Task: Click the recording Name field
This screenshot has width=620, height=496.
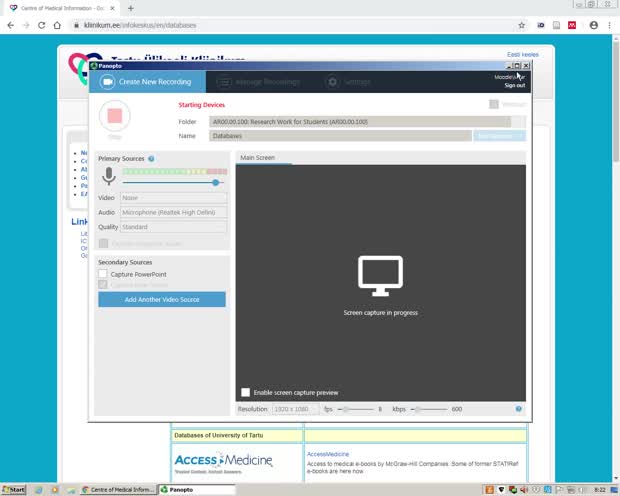Action: [x=340, y=135]
